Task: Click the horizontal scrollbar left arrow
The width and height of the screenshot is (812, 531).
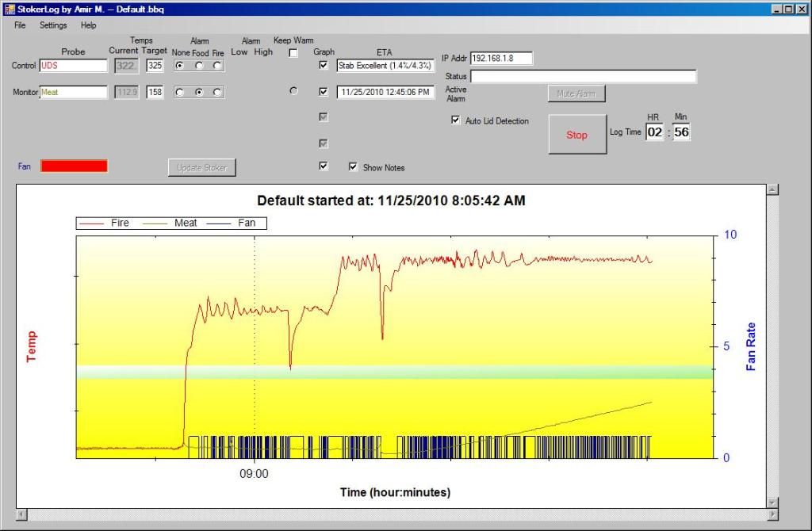Action: tap(21, 514)
